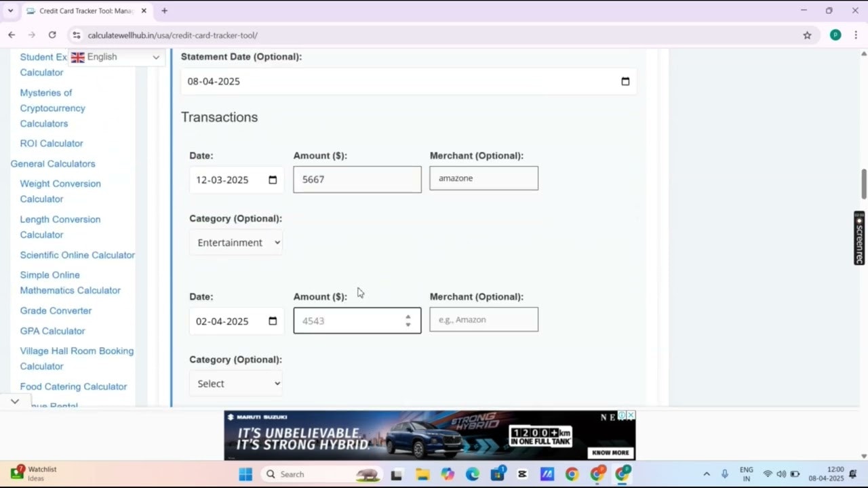868x488 pixels.
Task: Click the microphone tray icon
Action: pyautogui.click(x=724, y=474)
